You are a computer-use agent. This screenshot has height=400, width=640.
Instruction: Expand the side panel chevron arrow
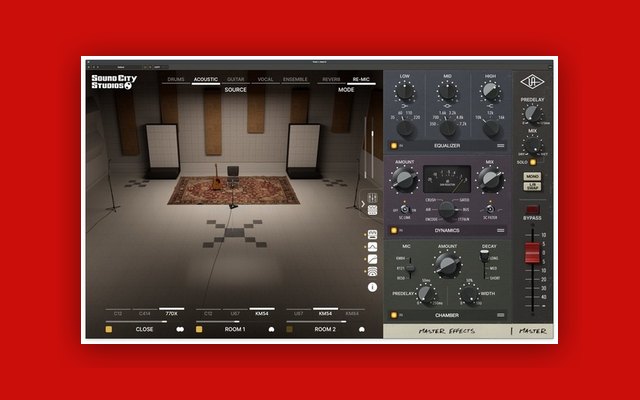pyautogui.click(x=363, y=204)
